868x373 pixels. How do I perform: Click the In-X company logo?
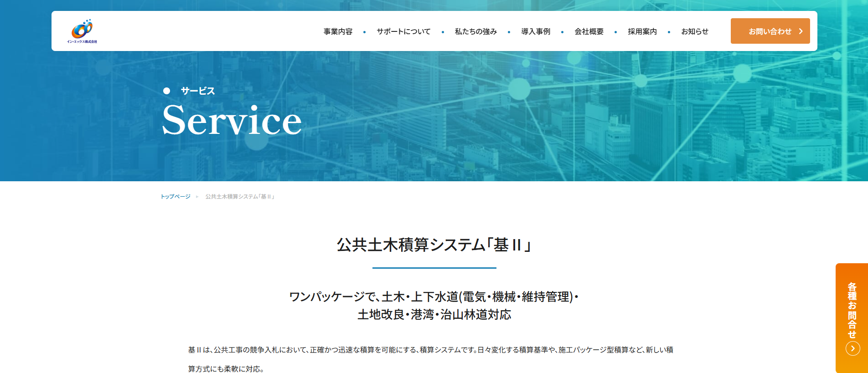click(x=82, y=31)
